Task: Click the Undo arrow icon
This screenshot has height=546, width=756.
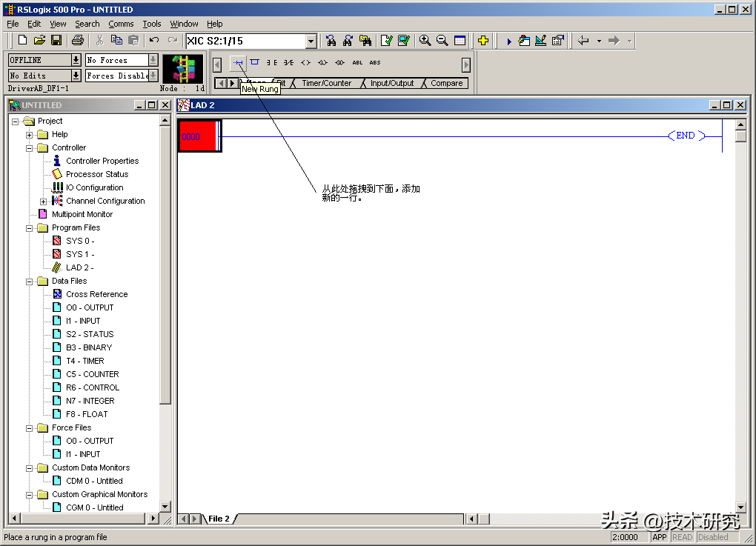Action: [154, 41]
